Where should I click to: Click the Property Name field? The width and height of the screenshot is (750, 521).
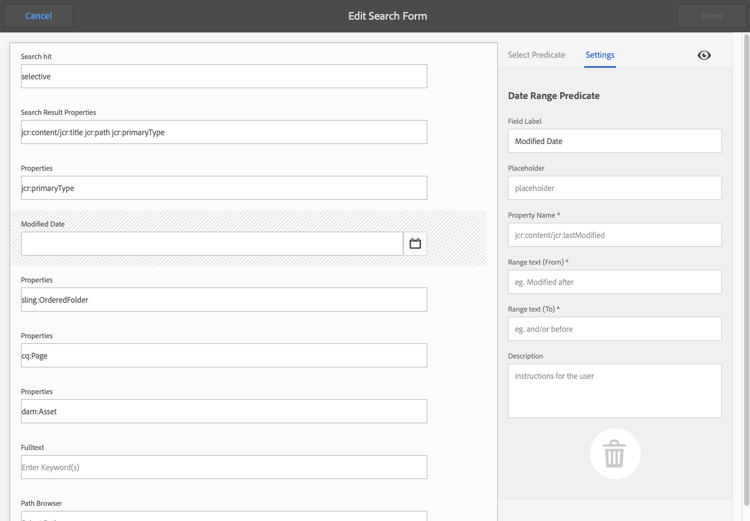(614, 235)
